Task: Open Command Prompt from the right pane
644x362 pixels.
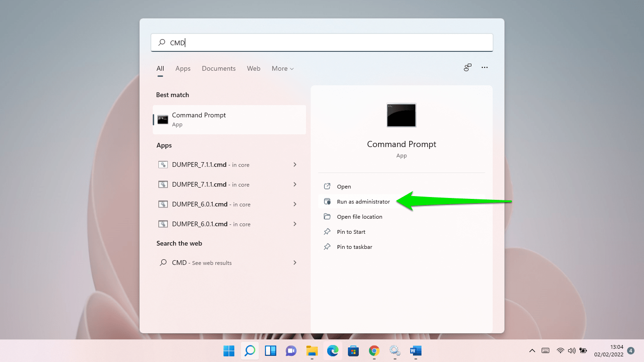Action: click(x=344, y=187)
